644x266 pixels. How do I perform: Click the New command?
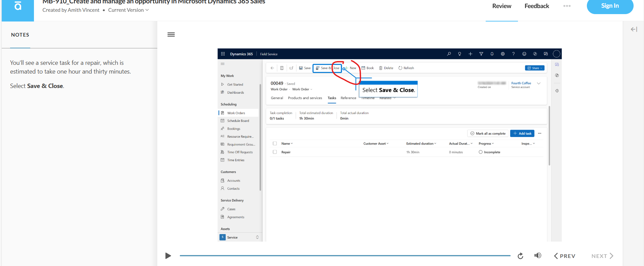[x=350, y=68]
